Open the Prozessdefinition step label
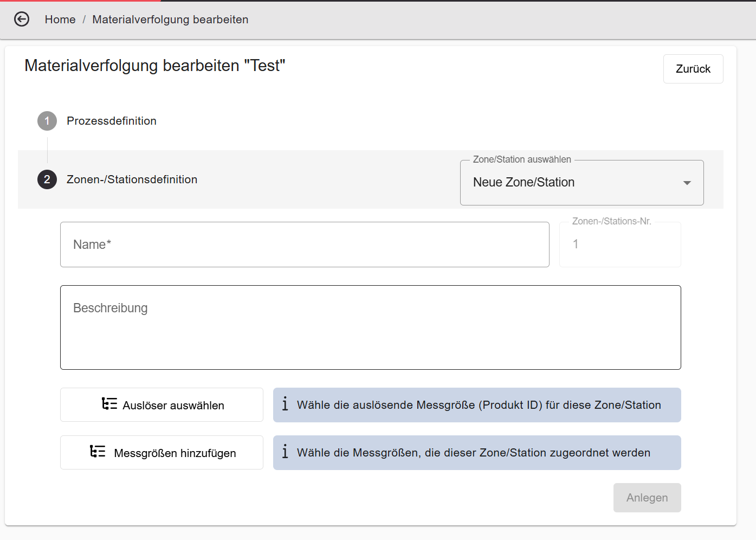The width and height of the screenshot is (756, 540). 112,121
